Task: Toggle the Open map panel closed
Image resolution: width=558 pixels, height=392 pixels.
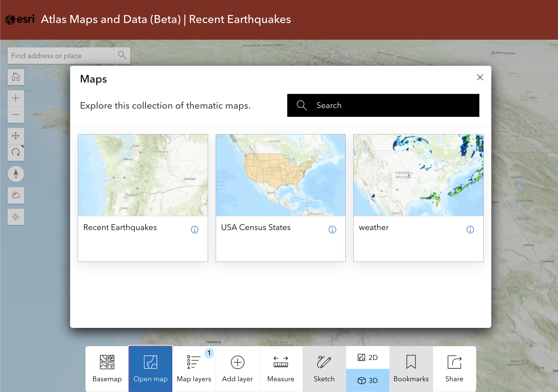Action: 150,368
